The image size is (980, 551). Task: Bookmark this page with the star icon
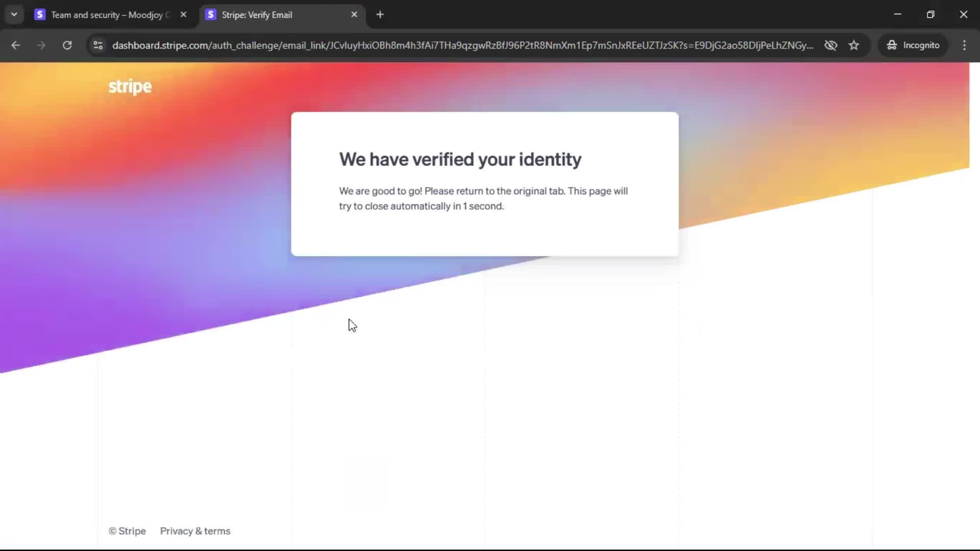(x=854, y=45)
